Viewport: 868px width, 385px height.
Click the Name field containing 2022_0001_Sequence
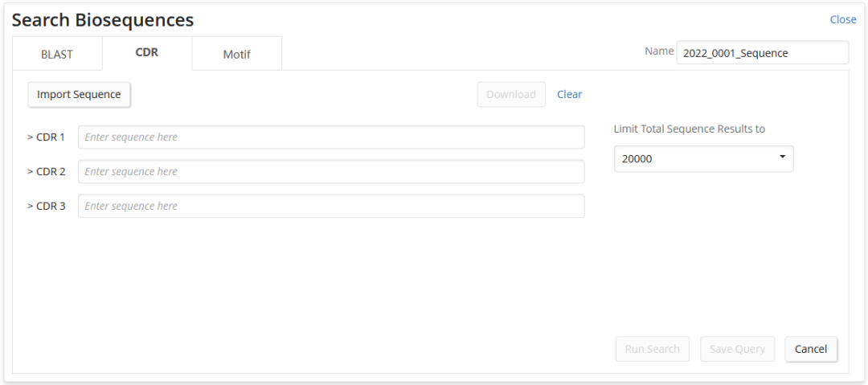tap(762, 53)
